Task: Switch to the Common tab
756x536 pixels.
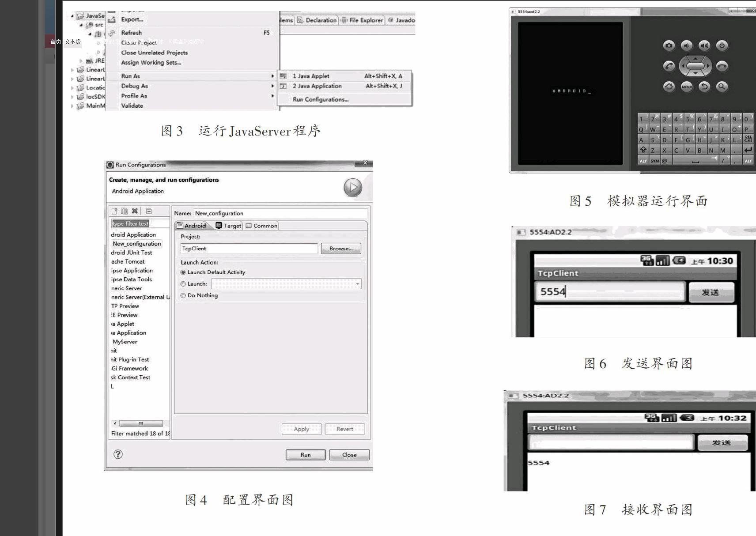Action: click(x=261, y=226)
